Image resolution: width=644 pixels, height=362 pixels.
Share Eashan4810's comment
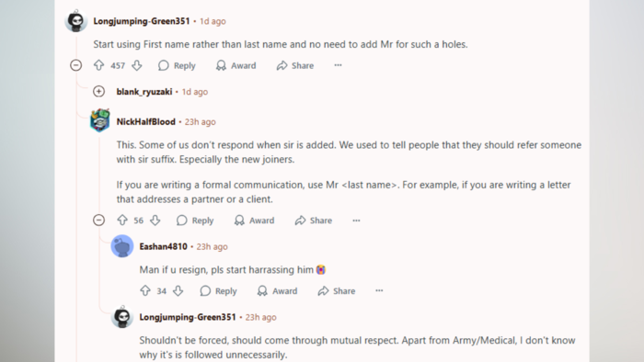[337, 290]
